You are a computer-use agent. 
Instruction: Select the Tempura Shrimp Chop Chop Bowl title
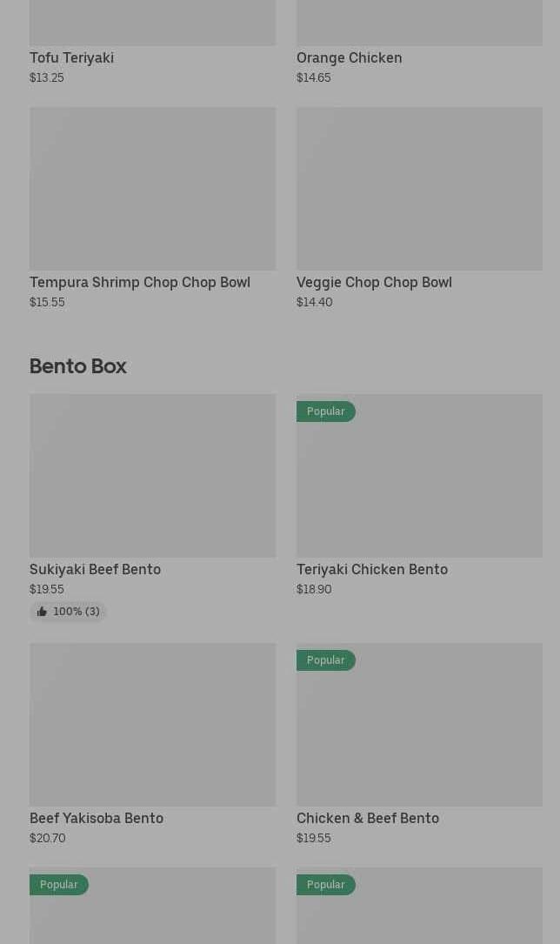(139, 282)
